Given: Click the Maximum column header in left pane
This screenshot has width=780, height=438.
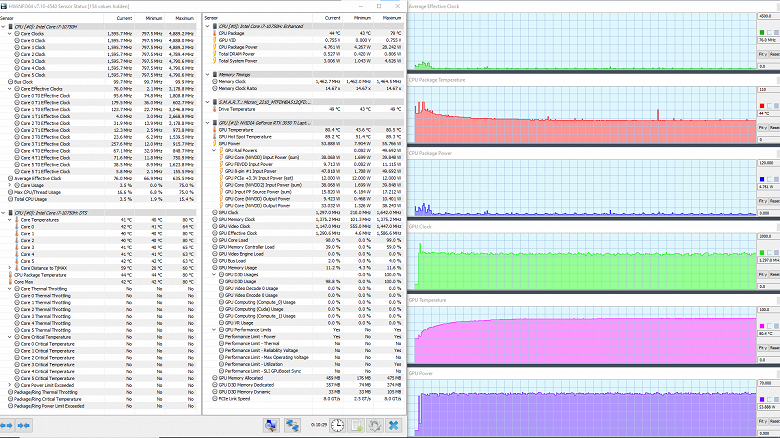Looking at the screenshot, I should point(184,18).
